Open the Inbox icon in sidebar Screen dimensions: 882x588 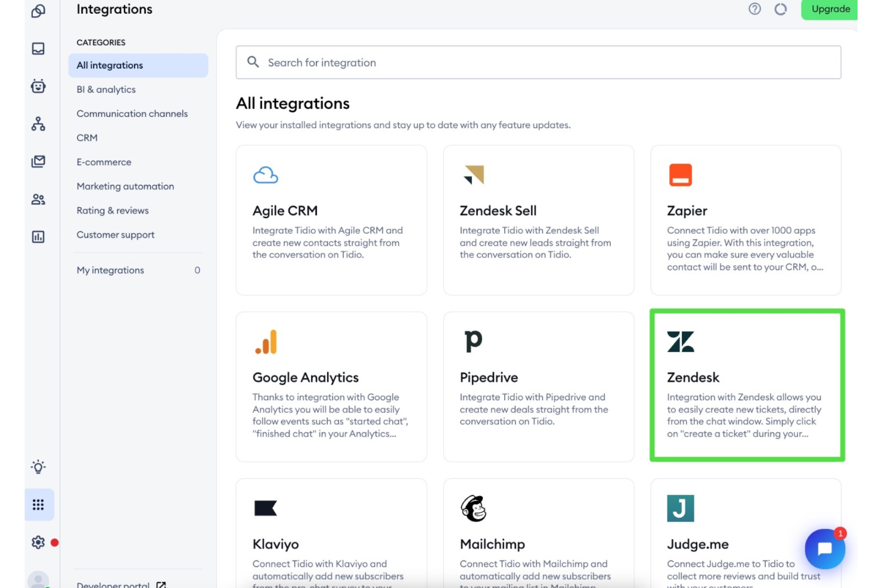[38, 49]
